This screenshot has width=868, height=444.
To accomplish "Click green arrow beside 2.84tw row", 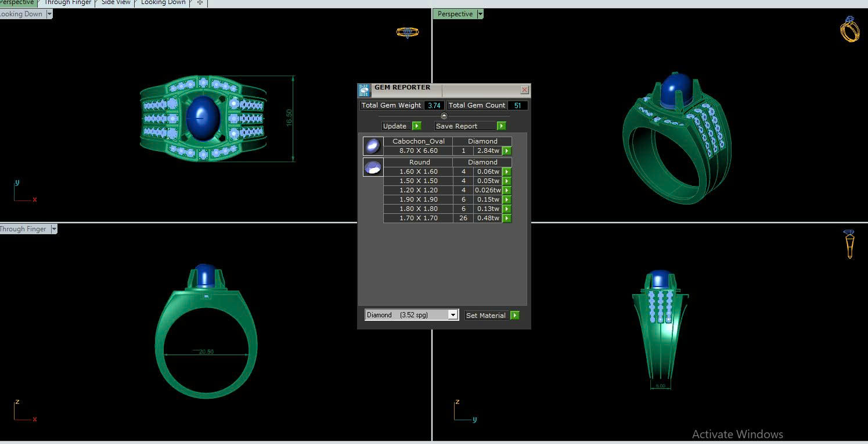I will [507, 151].
